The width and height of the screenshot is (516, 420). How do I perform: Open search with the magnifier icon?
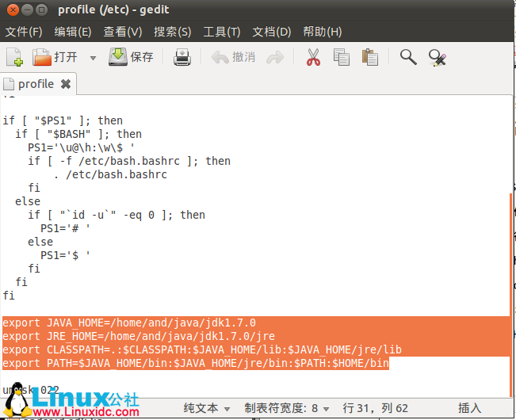coord(408,57)
